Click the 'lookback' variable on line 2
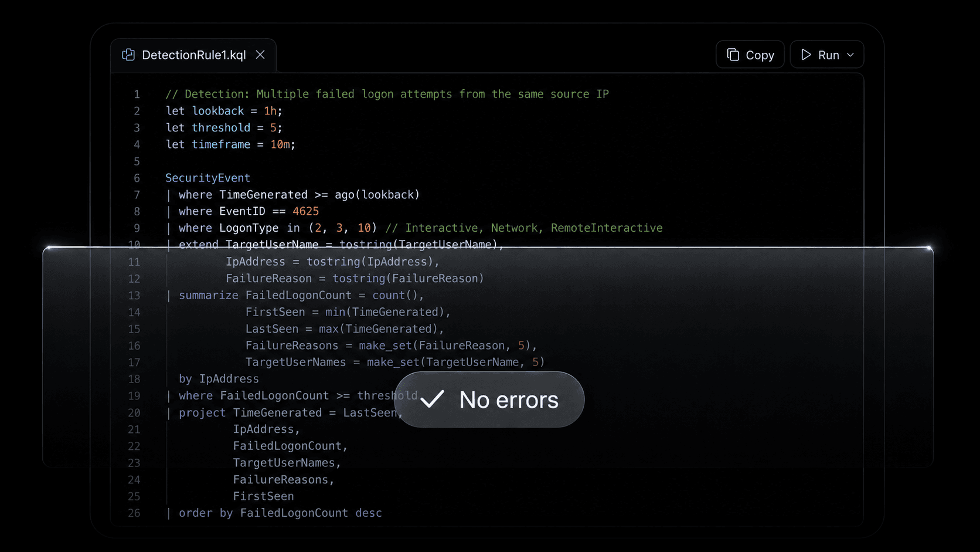The width and height of the screenshot is (980, 552). tap(217, 111)
